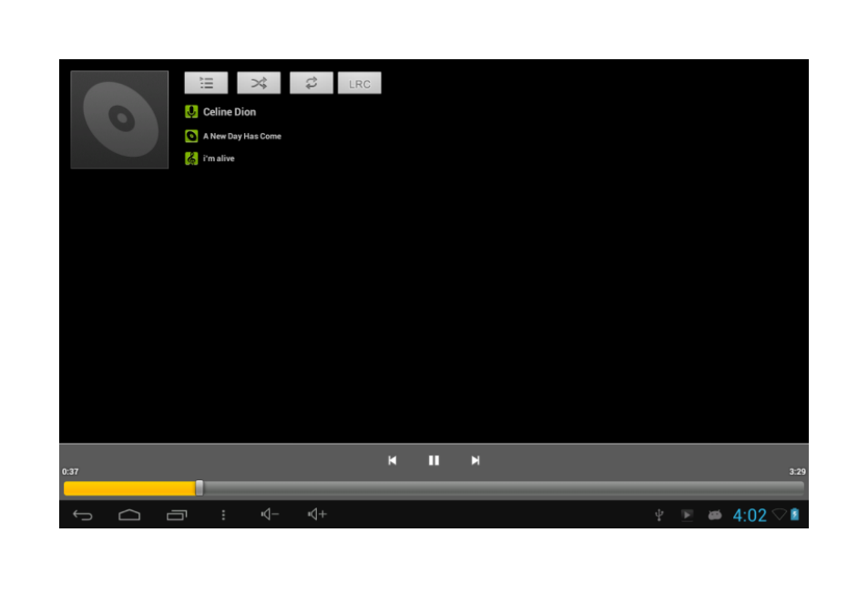Click the elapsed time 0:37
Viewport: 868px width, 594px height.
point(70,472)
